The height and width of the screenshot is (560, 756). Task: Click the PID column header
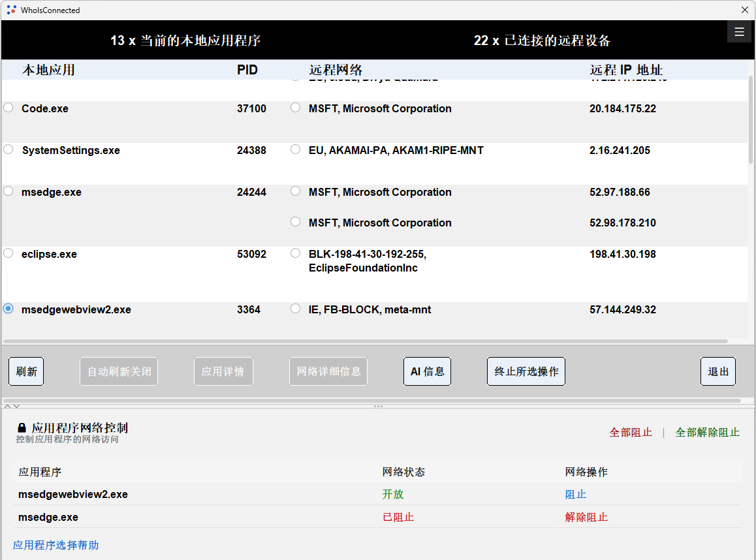coord(247,70)
